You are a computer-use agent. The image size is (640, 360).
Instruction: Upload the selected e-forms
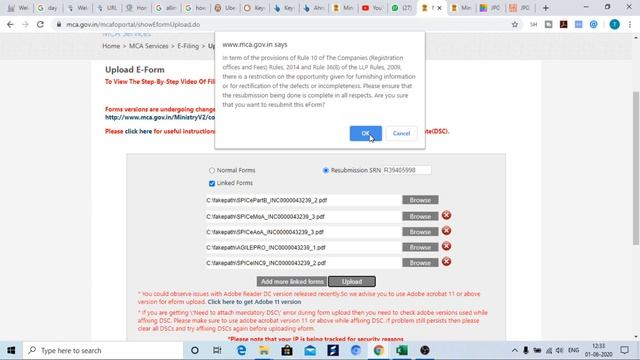tap(352, 282)
